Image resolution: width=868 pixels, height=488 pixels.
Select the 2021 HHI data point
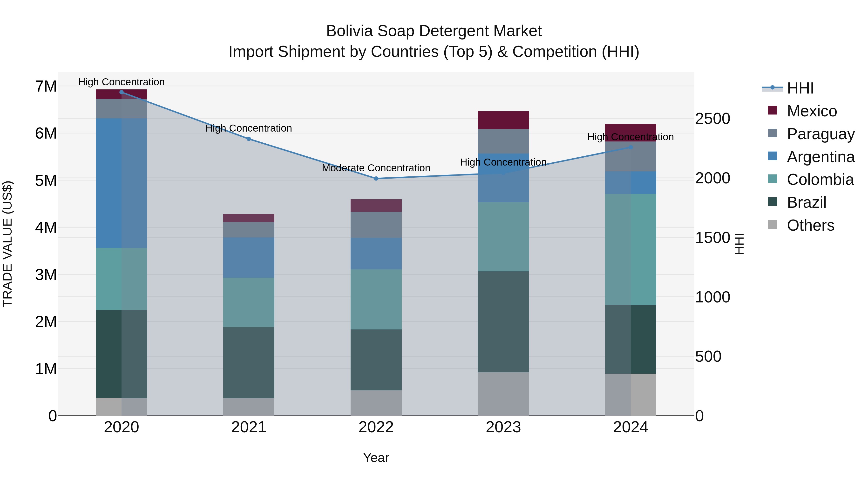click(x=249, y=139)
